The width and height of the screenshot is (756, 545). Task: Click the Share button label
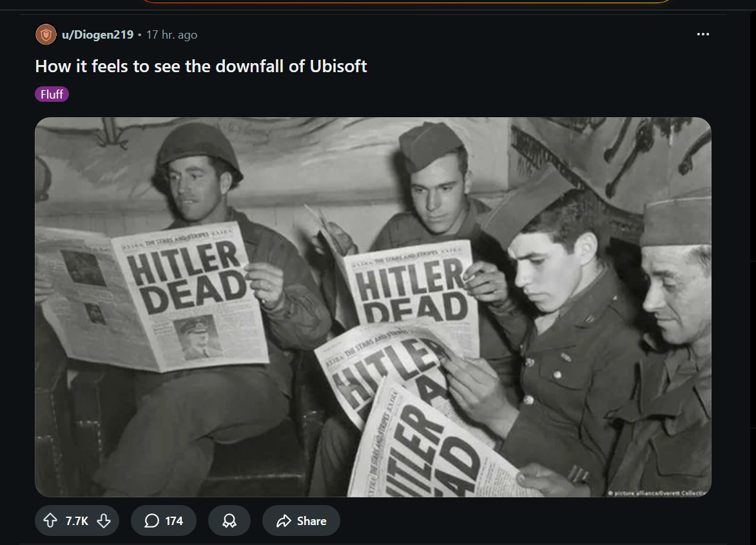pyautogui.click(x=311, y=521)
